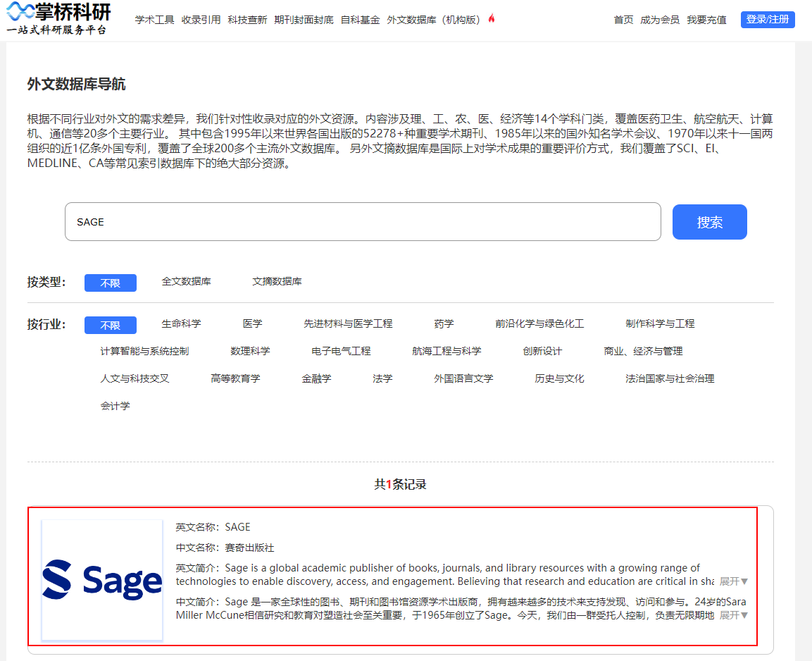812x661 pixels.
Task: Filter by 生命科学 industry
Action: pos(181,323)
